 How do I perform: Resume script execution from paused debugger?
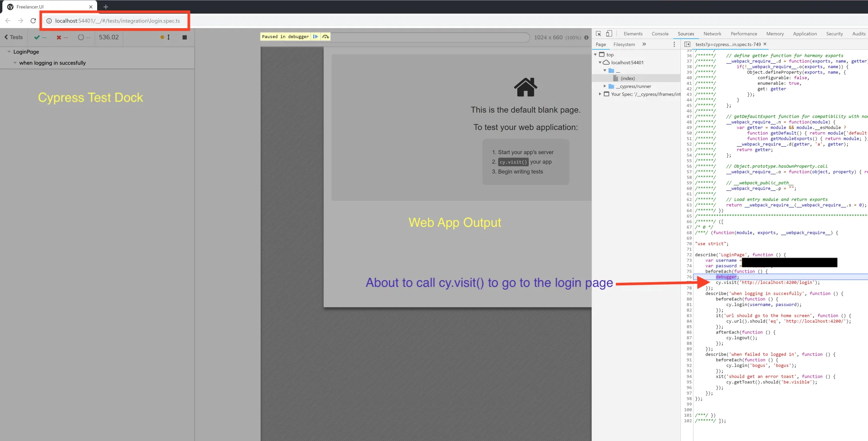click(315, 37)
